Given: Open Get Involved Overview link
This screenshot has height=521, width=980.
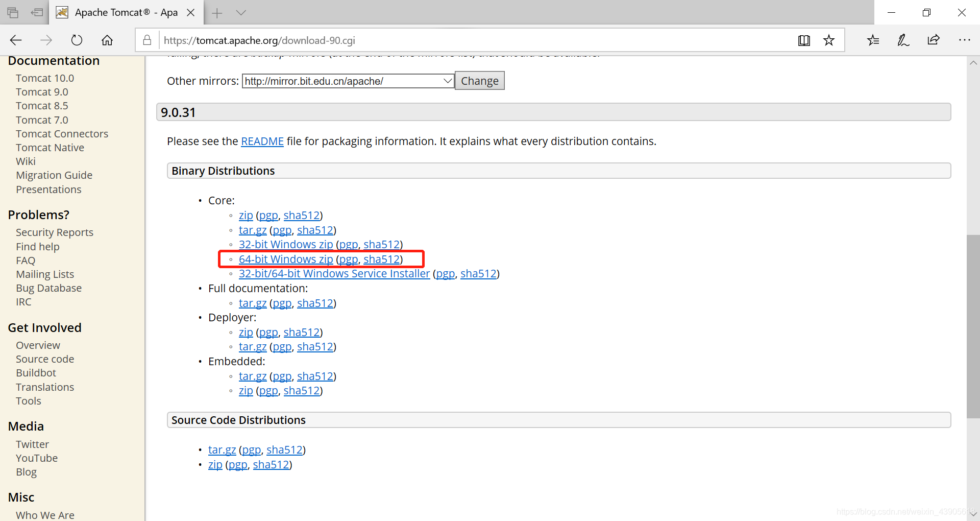Looking at the screenshot, I should coord(38,345).
